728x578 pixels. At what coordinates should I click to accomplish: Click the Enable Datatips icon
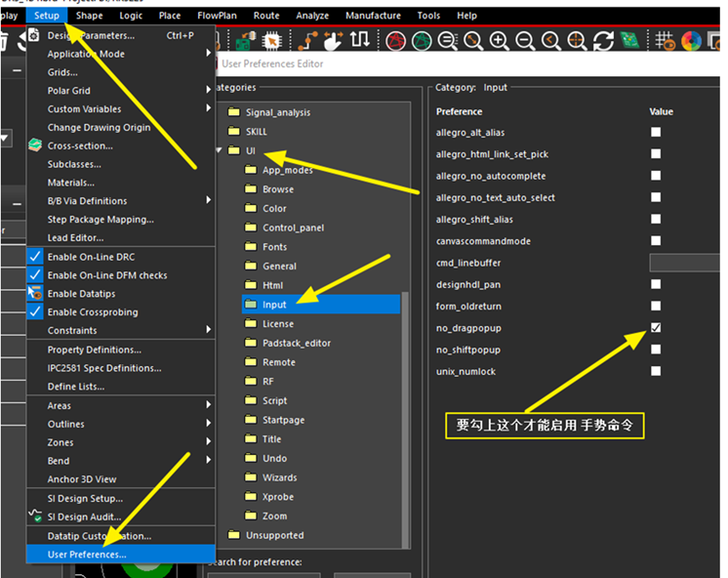tap(35, 293)
